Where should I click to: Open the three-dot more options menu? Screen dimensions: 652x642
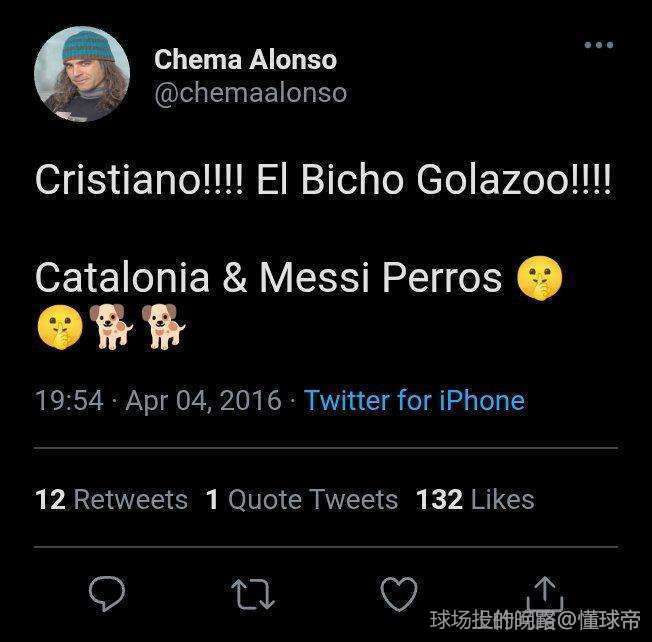[599, 45]
